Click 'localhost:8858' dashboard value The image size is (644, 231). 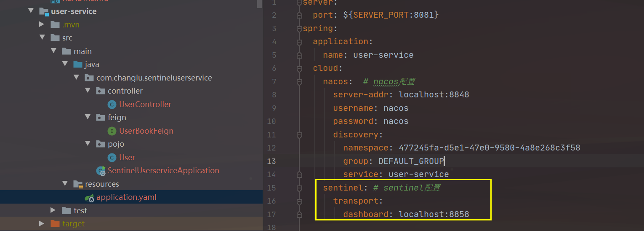coord(434,214)
